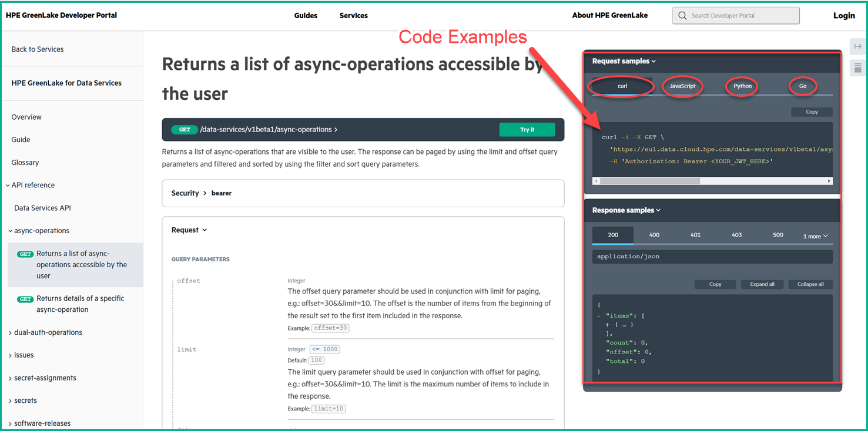Click GET badge for 'Returns a list' sidebar item

click(25, 254)
